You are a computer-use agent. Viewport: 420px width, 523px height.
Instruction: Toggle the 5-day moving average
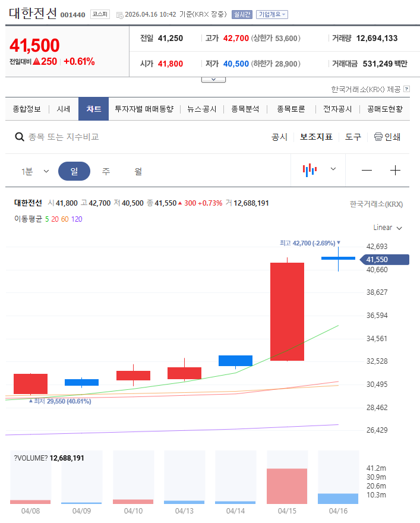[x=47, y=219]
